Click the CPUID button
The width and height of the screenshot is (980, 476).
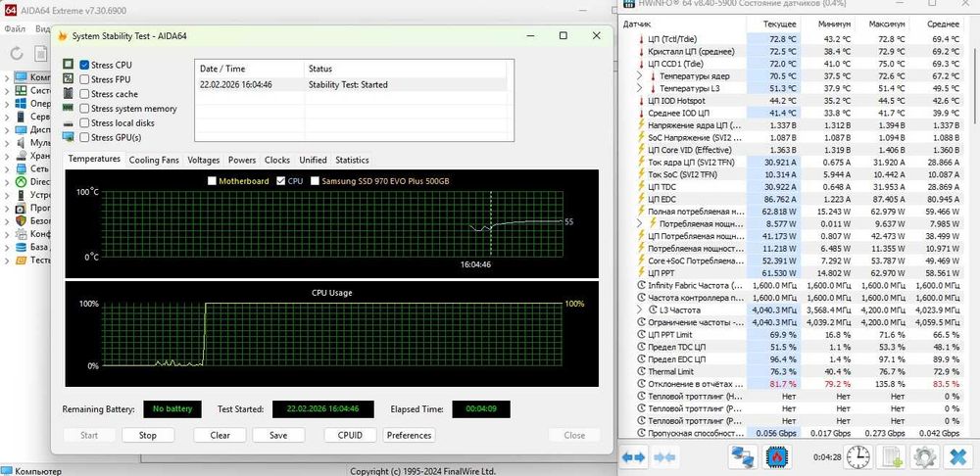pyautogui.click(x=350, y=436)
